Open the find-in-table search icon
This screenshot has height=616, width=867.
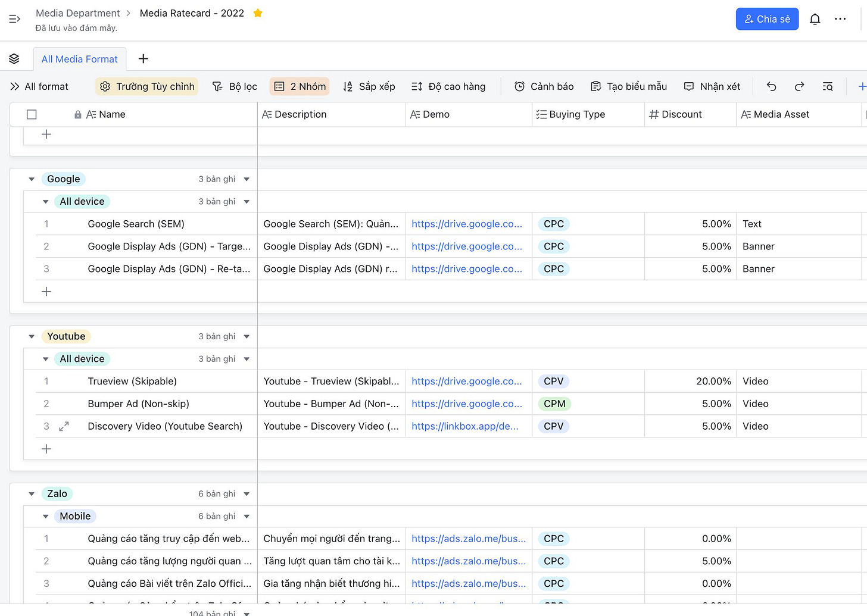coord(827,86)
